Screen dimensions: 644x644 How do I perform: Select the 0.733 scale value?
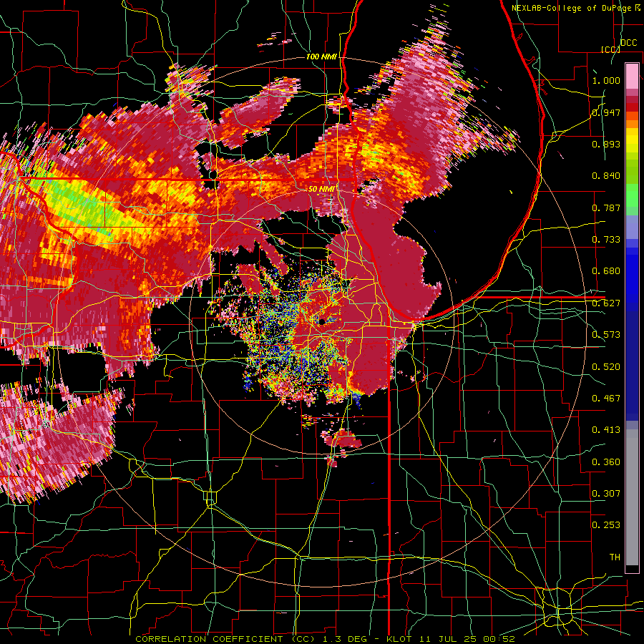click(x=606, y=240)
